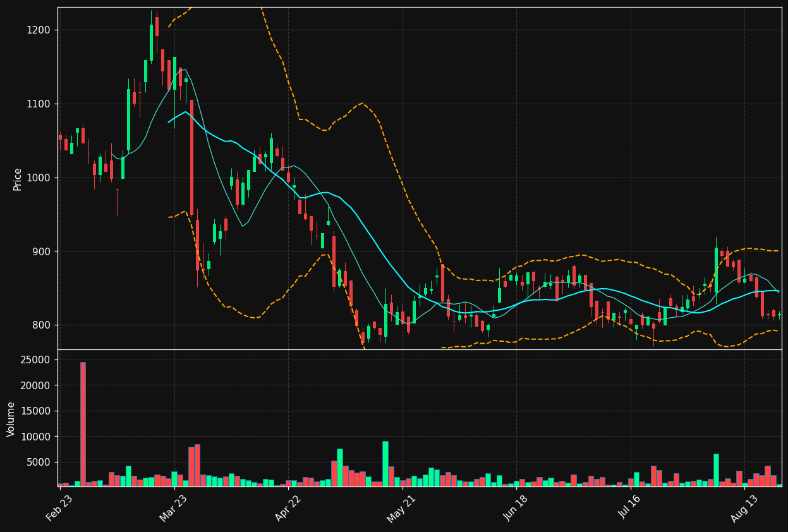788x532 pixels.
Task: Click the Jun 18 date label
Action: pyautogui.click(x=516, y=508)
